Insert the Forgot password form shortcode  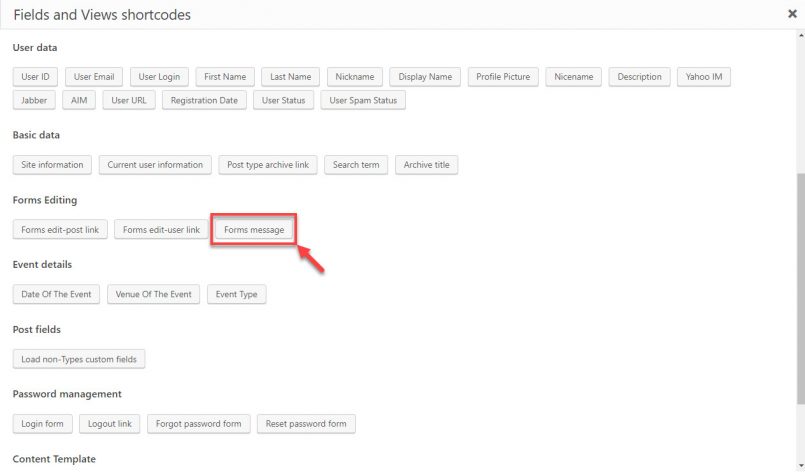pyautogui.click(x=199, y=424)
